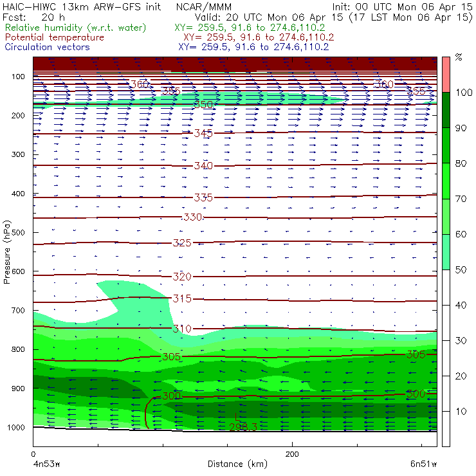Click the '325' potential temperature contour label
Image resolution: width=476 pixels, height=476 pixels.
tap(182, 243)
